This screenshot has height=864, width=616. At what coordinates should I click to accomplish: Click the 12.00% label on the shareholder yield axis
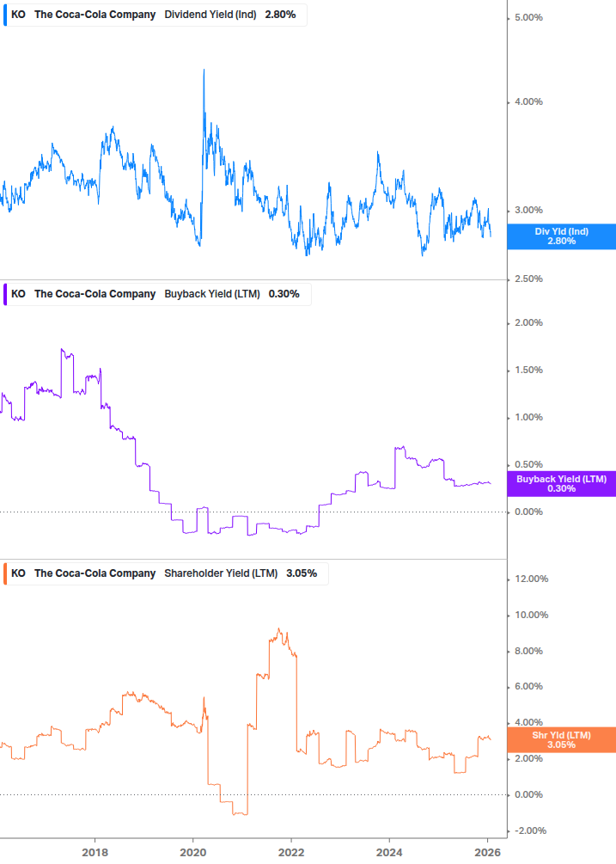click(x=530, y=579)
